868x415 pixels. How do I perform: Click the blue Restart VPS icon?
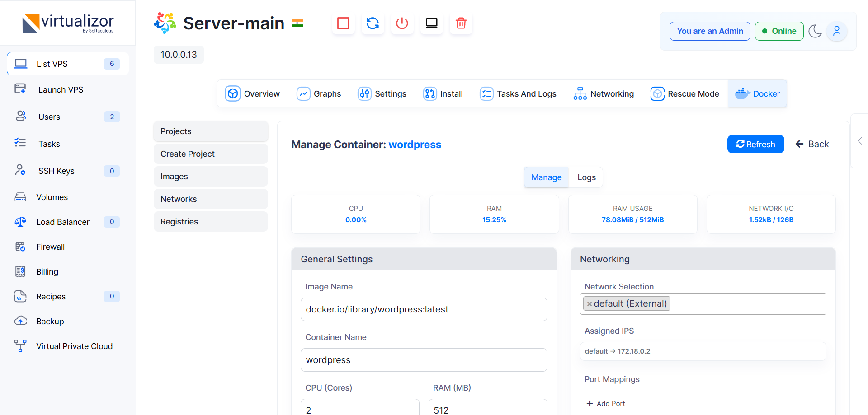[373, 23]
